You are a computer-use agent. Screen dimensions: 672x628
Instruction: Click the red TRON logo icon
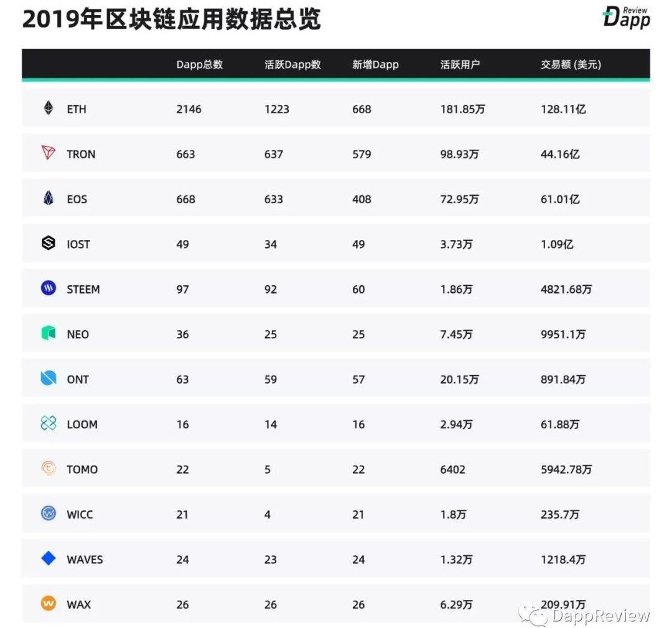(48, 152)
